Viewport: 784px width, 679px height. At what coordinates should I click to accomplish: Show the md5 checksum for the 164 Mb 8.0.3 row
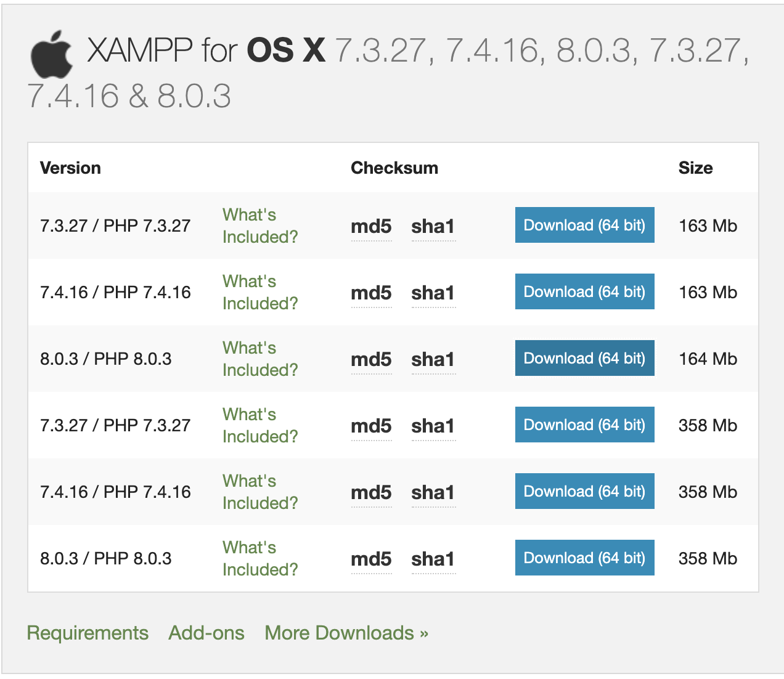371,359
